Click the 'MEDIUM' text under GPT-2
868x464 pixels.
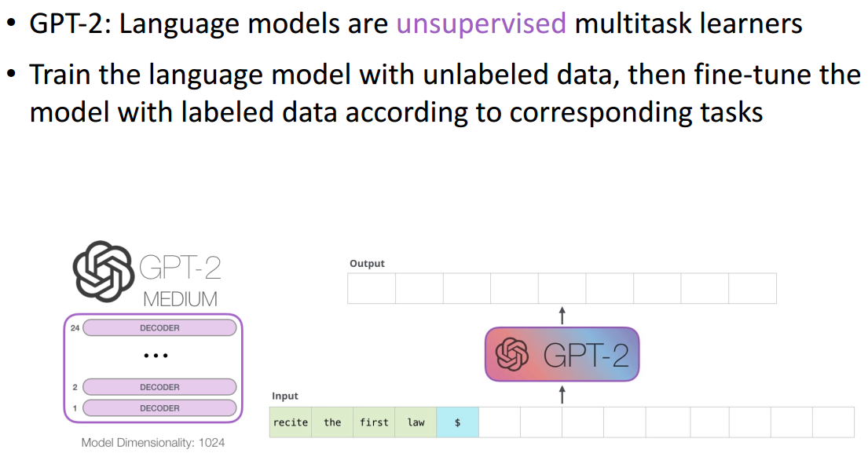[x=180, y=299]
